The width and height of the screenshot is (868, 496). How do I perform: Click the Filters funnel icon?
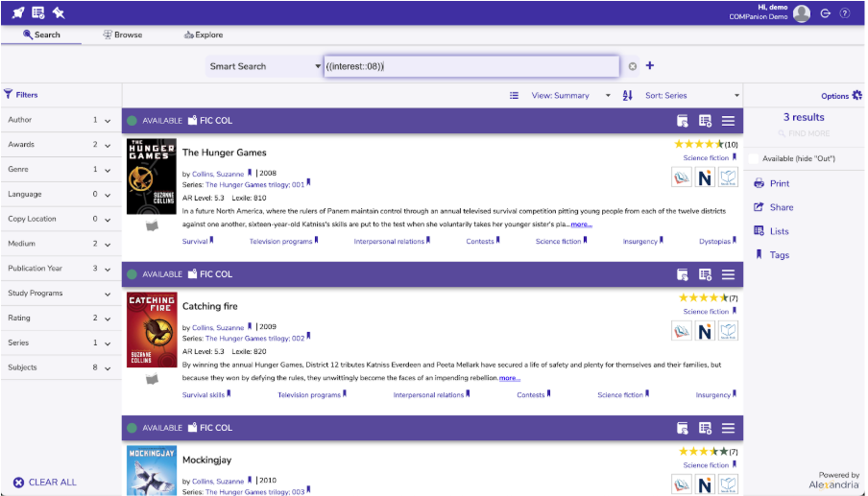pos(8,94)
